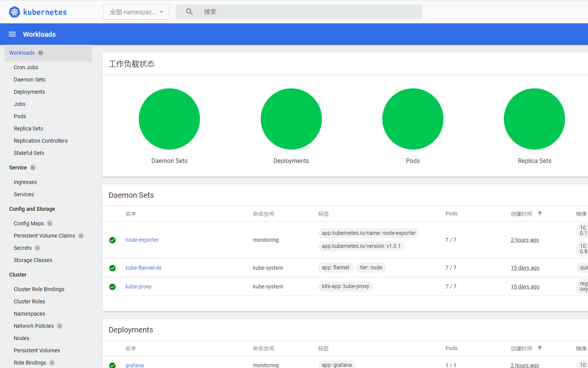The image size is (588, 368).
Task: Open the grafana deployment
Action: [x=134, y=365]
